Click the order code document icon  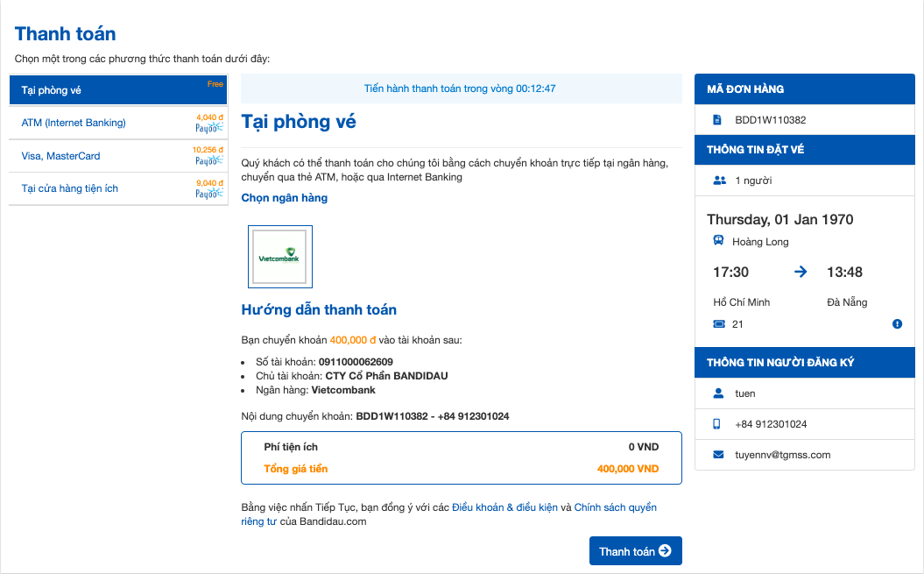(717, 120)
